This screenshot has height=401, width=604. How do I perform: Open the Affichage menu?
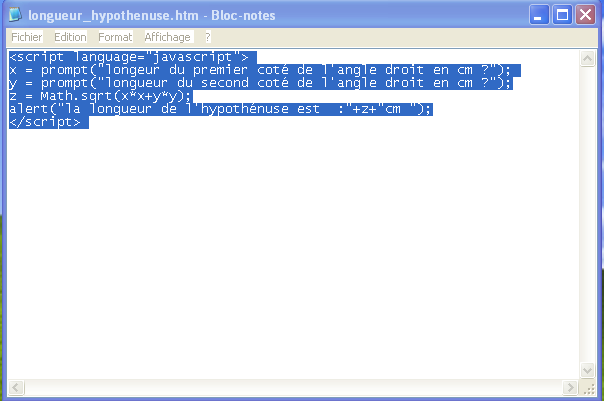[167, 37]
